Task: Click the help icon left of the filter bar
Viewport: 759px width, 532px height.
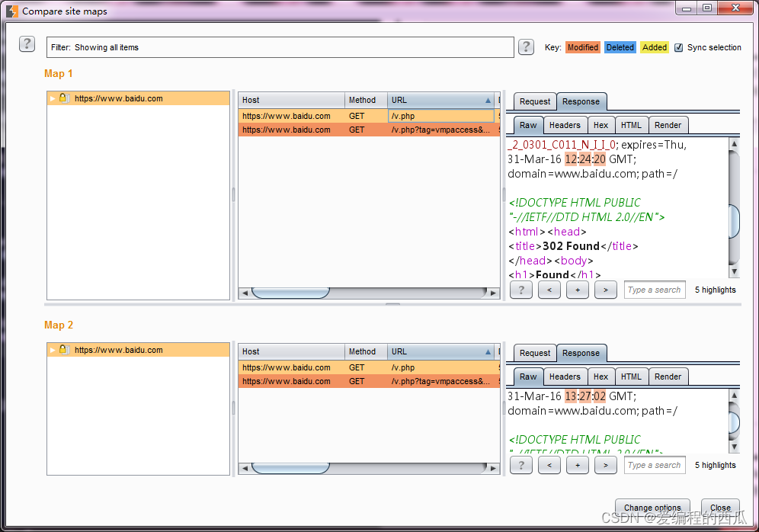Action: coord(27,44)
